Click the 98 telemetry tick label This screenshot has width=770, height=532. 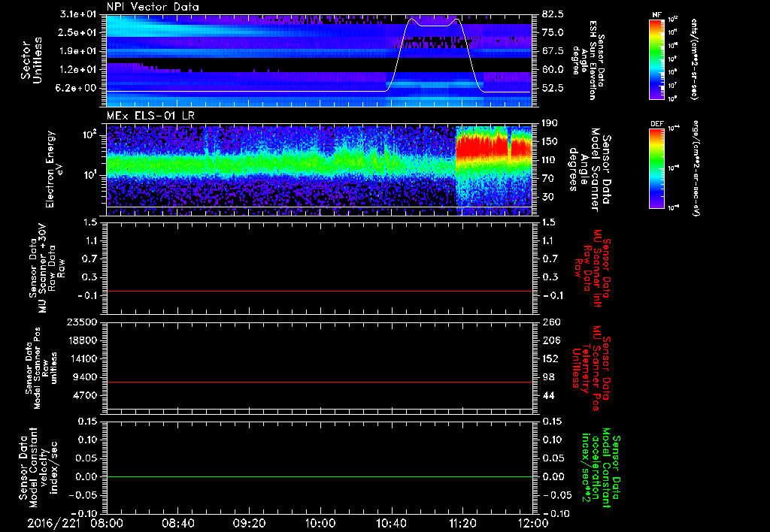tap(548, 377)
